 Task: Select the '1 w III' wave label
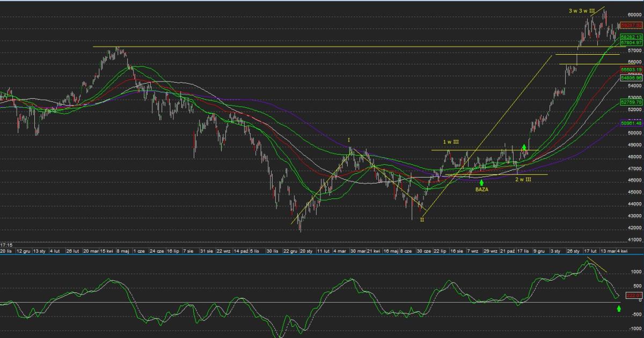450,142
